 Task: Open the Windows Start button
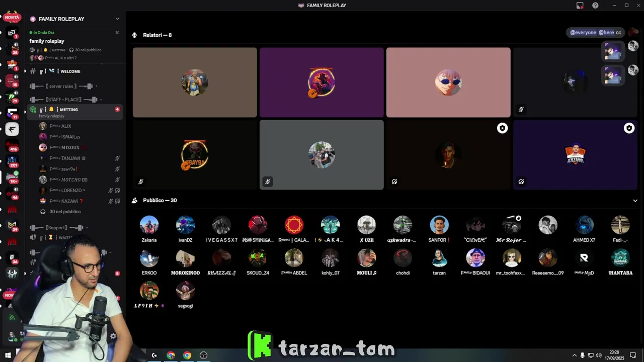click(x=8, y=355)
